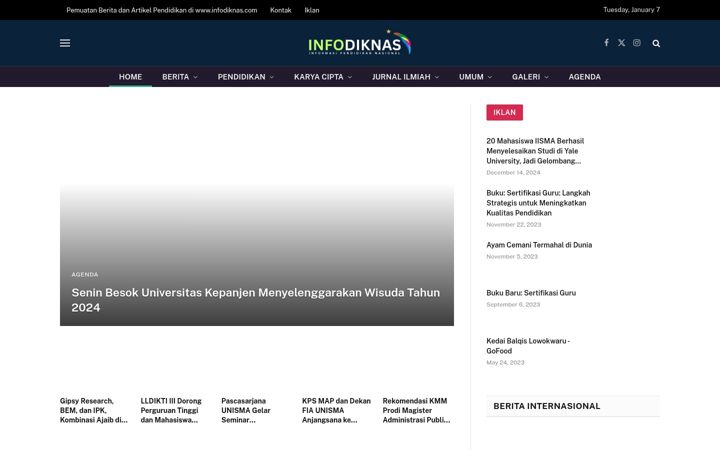Expand the UMUM dropdown arrow

489,77
